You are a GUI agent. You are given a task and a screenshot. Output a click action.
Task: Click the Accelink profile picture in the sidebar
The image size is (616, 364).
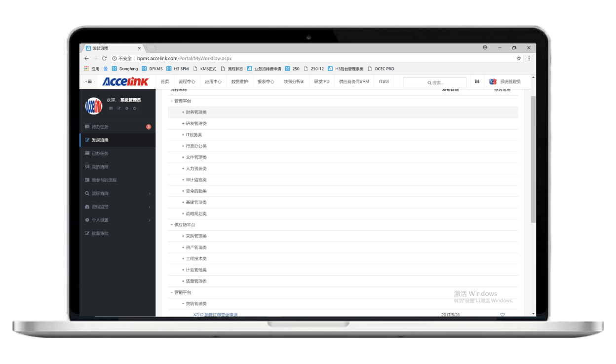pos(94,106)
